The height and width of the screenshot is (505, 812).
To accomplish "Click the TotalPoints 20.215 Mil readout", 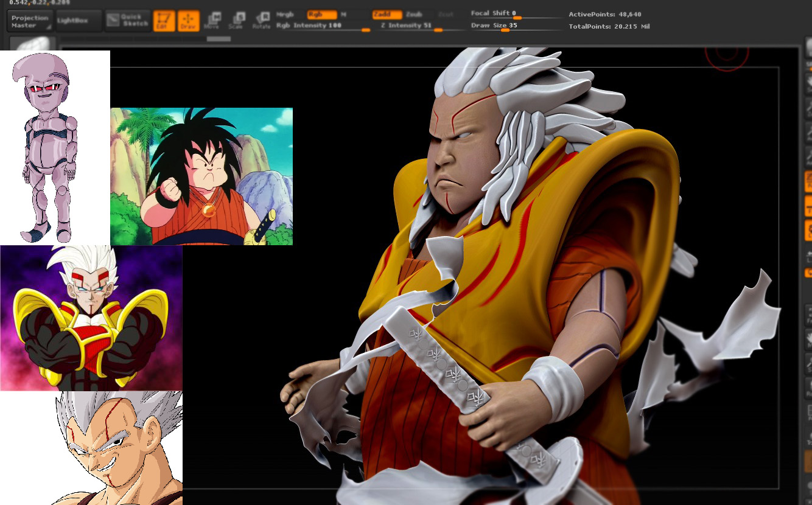I will (609, 27).
